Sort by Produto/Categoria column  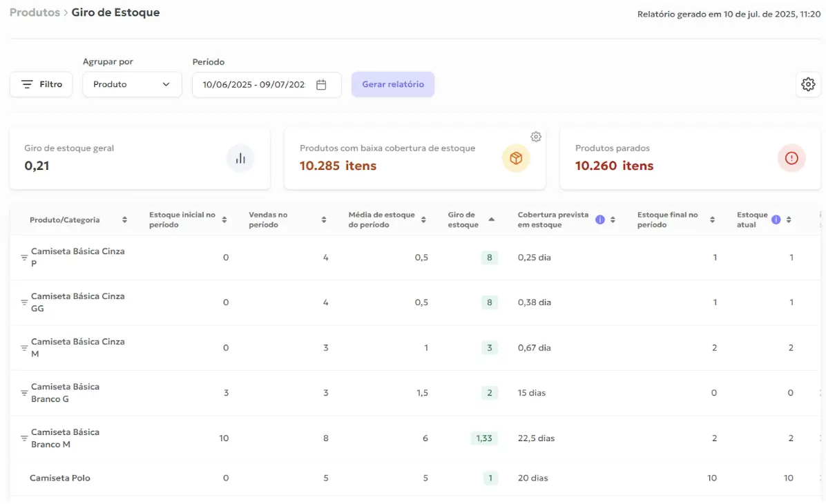point(124,220)
